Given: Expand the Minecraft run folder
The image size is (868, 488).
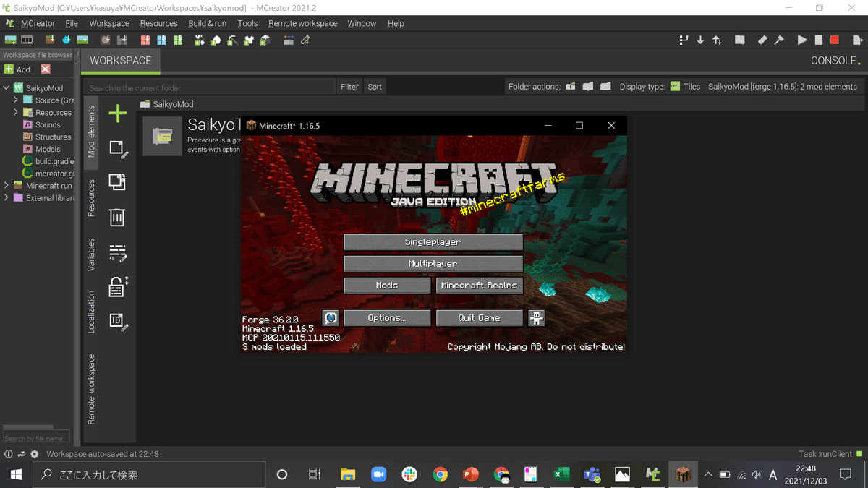Looking at the screenshot, I should coord(6,185).
